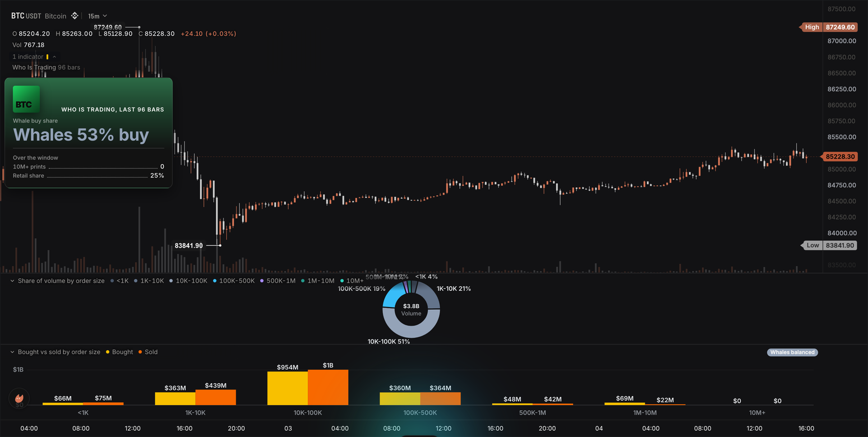Click the Whales balanced badge

pyautogui.click(x=792, y=352)
